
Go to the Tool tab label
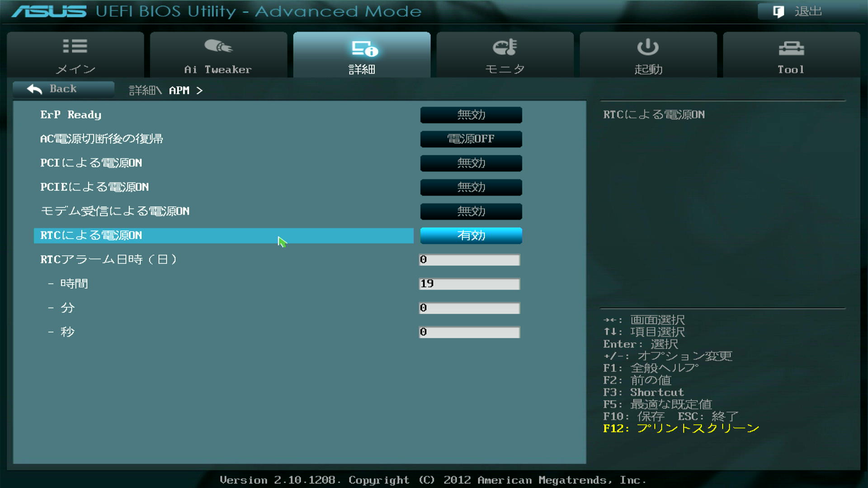[x=791, y=70]
